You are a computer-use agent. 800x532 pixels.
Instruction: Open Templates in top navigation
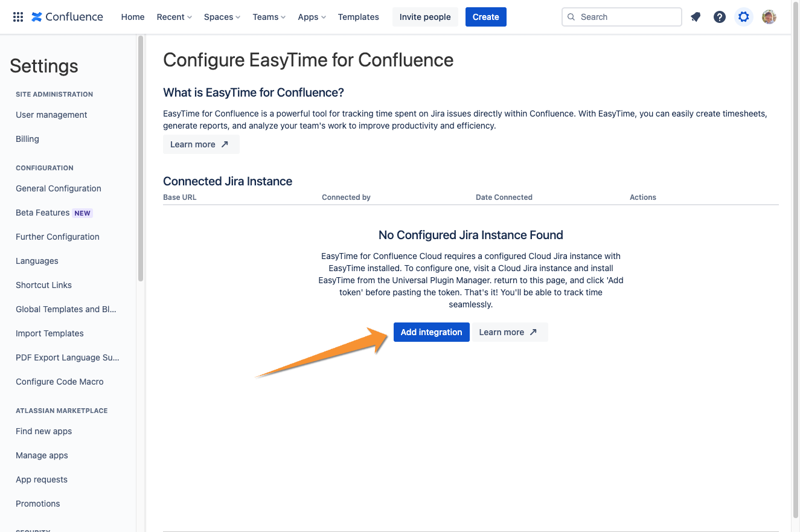[359, 17]
